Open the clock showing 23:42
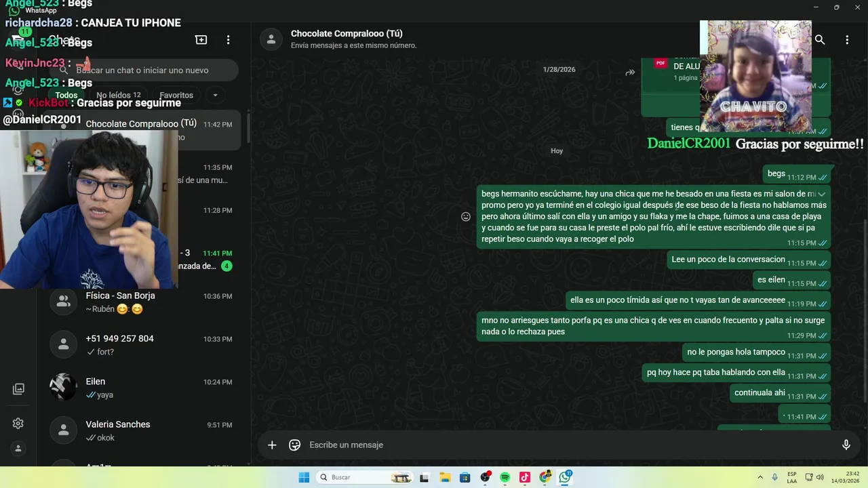Viewport: 868px width, 488px height. (x=846, y=477)
